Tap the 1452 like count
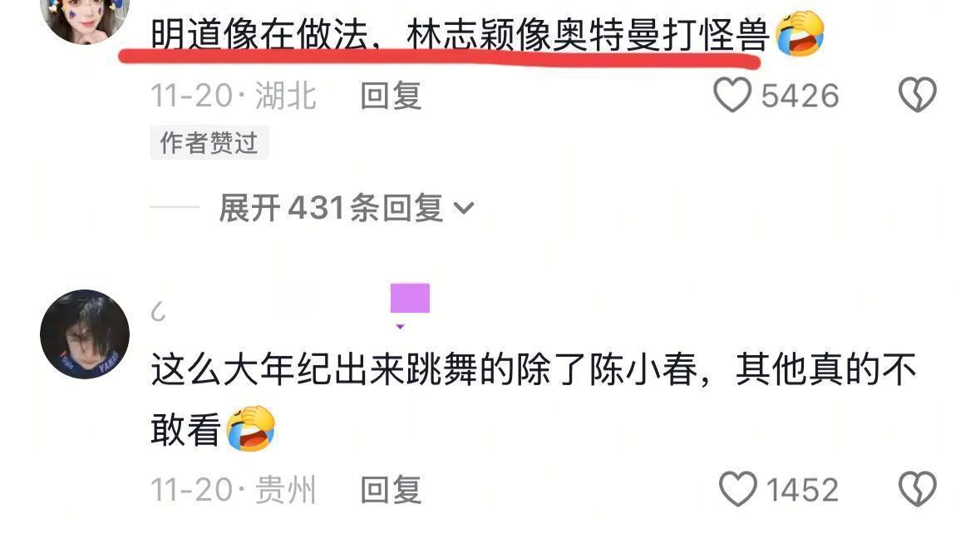This screenshot has height=539, width=980. 802,490
